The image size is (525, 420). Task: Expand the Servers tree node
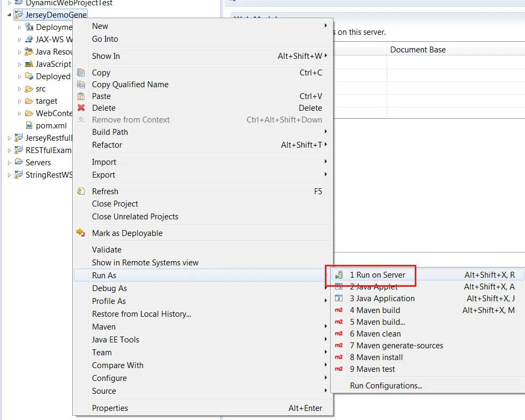coord(9,163)
